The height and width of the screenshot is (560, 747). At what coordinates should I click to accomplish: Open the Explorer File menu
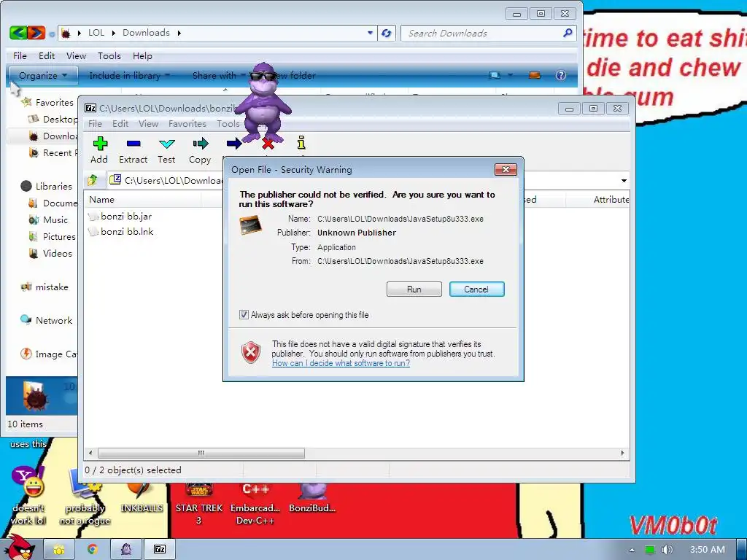point(20,55)
